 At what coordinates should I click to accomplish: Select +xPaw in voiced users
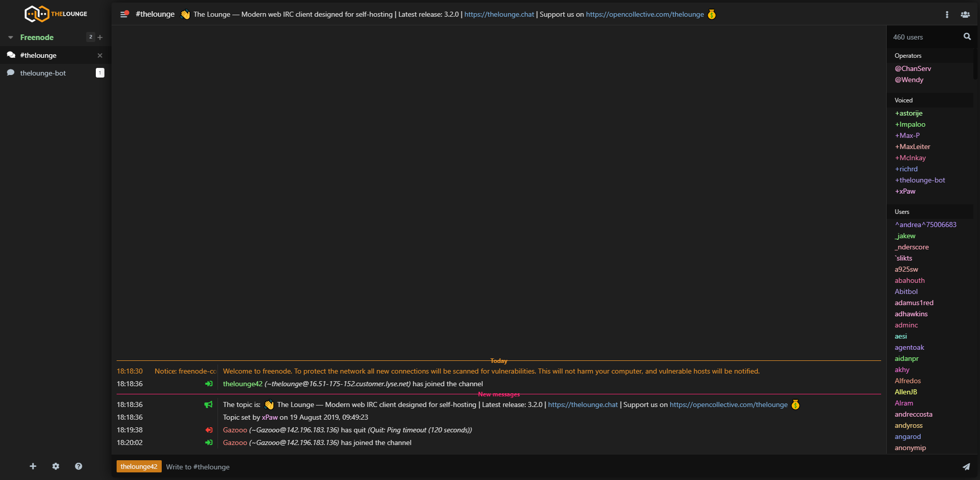point(905,191)
